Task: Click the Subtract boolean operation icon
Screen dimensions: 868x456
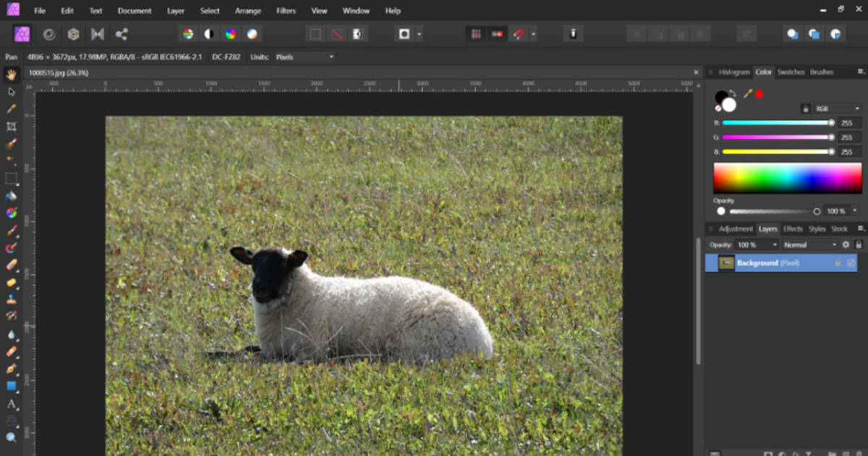Action: (x=814, y=34)
